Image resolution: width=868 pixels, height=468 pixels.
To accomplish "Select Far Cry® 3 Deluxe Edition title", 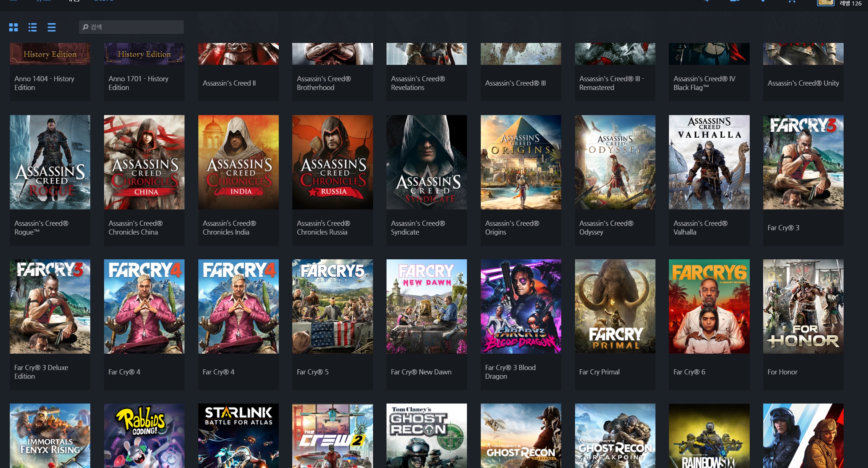I will 41,372.
